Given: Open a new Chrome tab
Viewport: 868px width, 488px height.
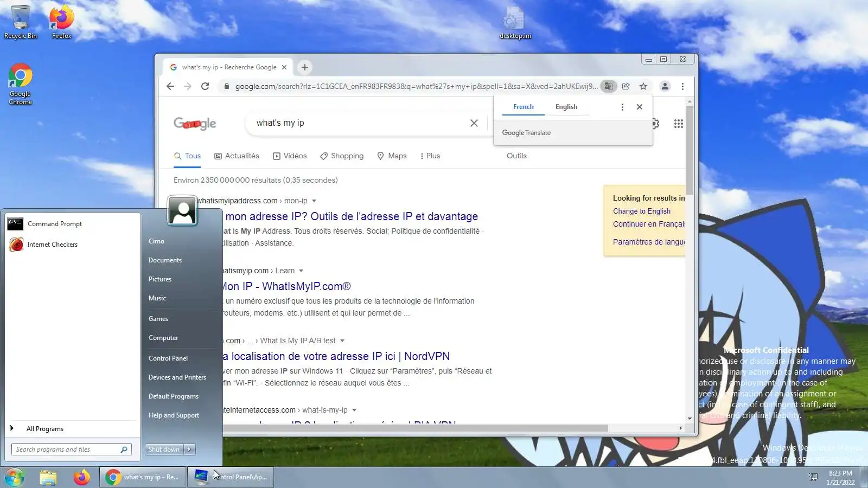Looking at the screenshot, I should point(305,67).
